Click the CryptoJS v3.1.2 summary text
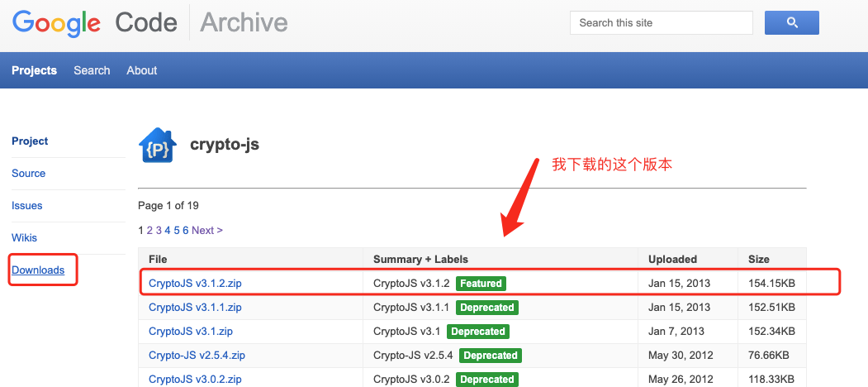The image size is (868, 387). (x=411, y=284)
